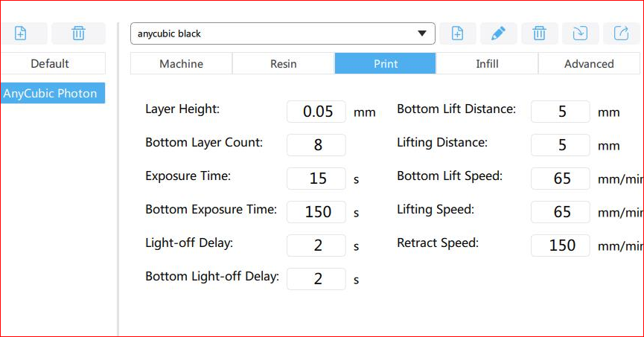Click the import profile icon
Image resolution: width=644 pixels, height=337 pixels.
click(x=580, y=33)
